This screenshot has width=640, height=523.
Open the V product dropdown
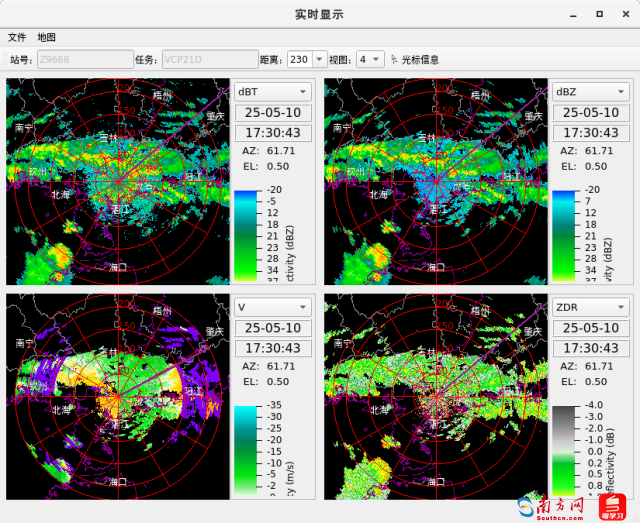coord(273,307)
